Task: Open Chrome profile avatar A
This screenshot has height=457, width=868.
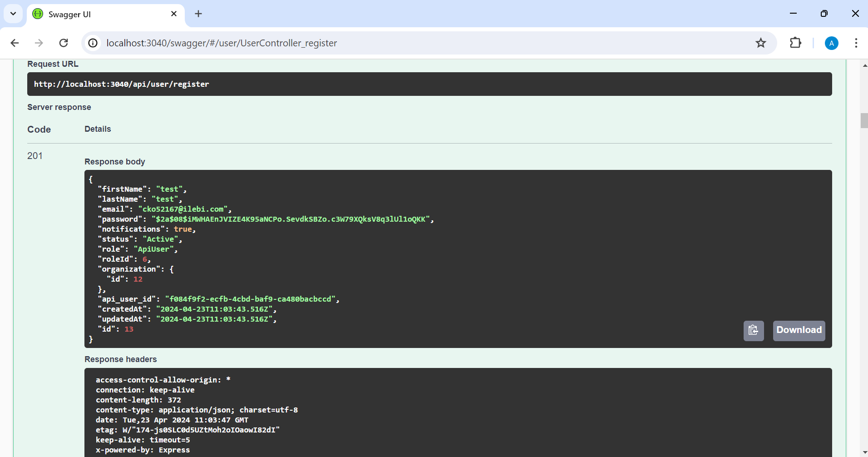Action: coord(832,43)
